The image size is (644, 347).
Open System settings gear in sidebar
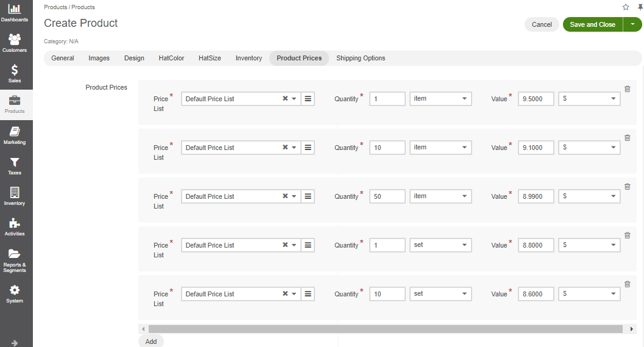click(15, 293)
